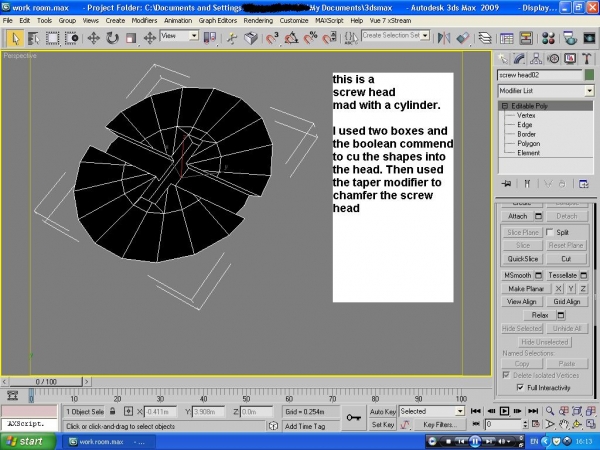
Task: Switch to Hierarchy command panel tab
Action: click(536, 59)
